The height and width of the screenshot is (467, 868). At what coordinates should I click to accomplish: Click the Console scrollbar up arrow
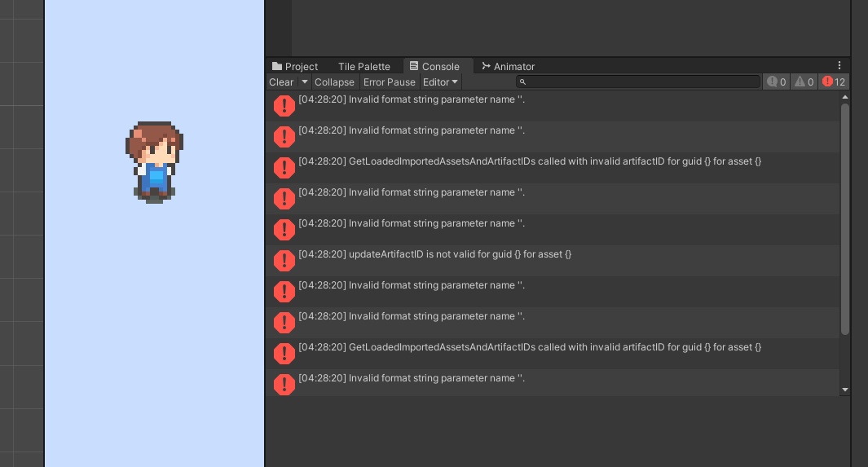pos(844,97)
